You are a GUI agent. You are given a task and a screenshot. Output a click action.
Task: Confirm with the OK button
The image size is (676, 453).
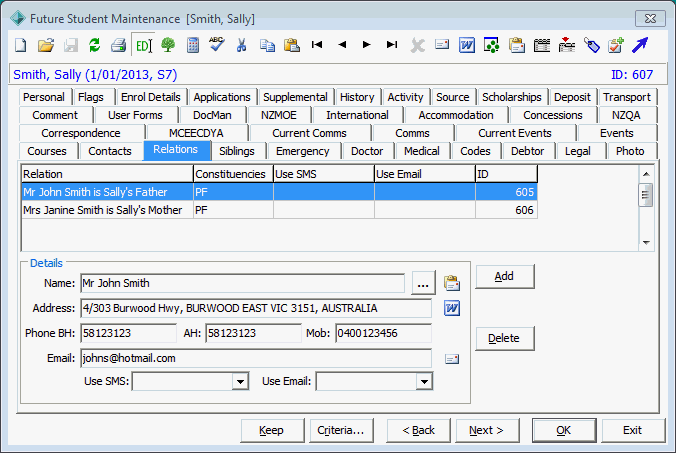[x=564, y=430]
